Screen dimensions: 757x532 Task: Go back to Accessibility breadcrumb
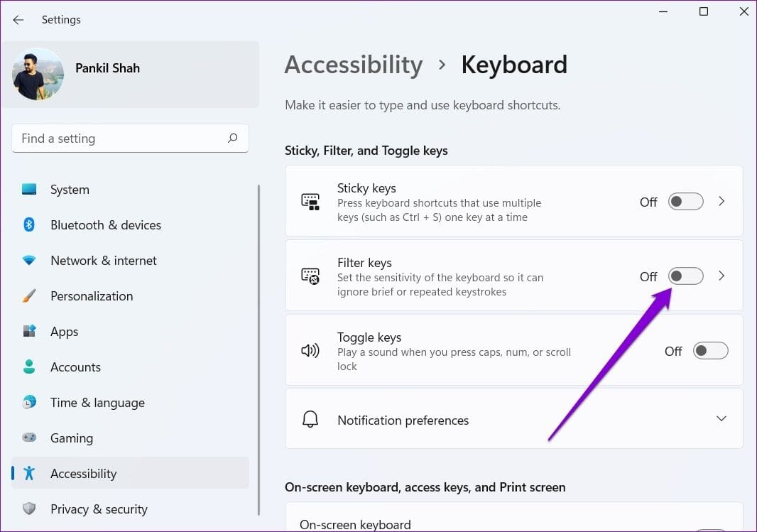(353, 65)
